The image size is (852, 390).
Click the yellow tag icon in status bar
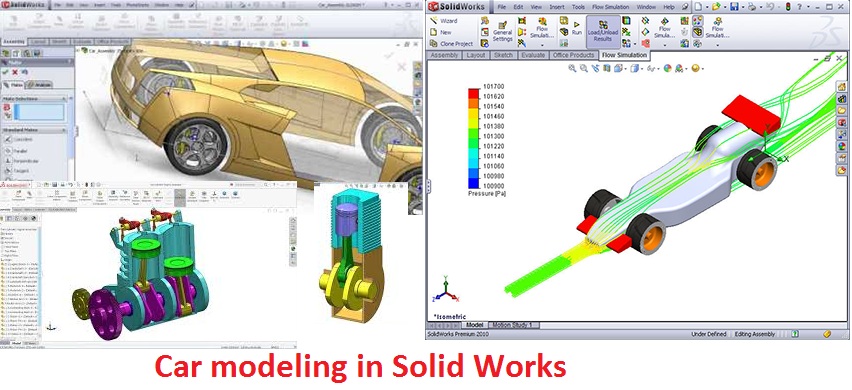click(827, 334)
